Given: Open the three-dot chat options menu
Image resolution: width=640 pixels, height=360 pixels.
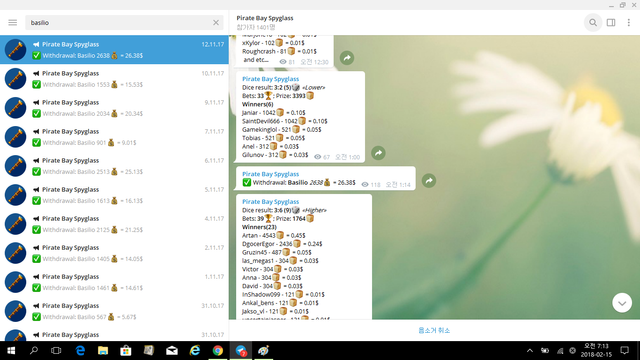Looking at the screenshot, I should (x=629, y=22).
